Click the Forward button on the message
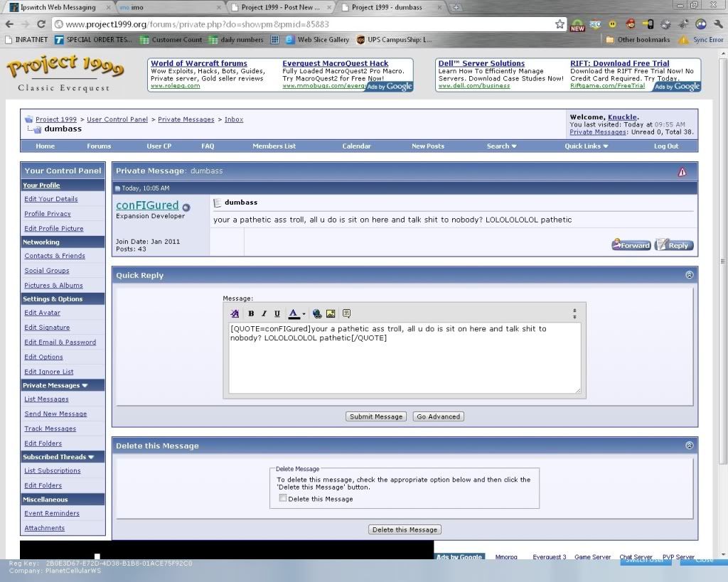This screenshot has width=728, height=582. pos(631,245)
